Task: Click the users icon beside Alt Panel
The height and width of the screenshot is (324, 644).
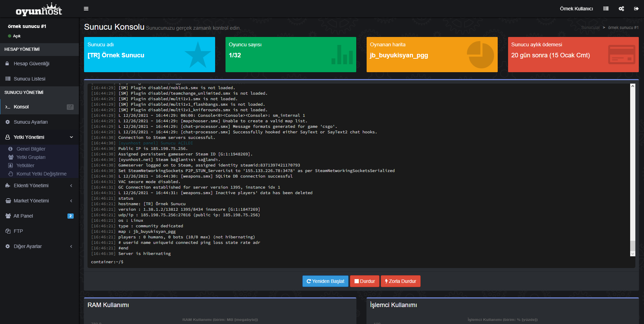Action: 8,216
